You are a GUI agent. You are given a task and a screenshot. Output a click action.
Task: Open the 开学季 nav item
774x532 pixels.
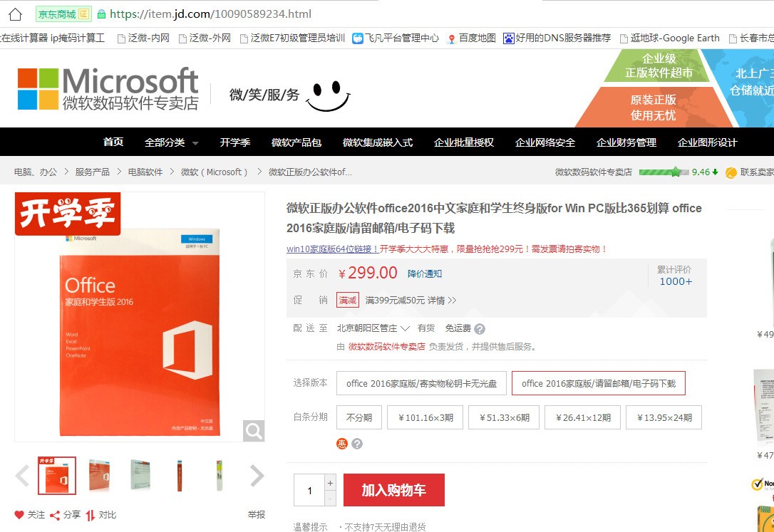coord(235,142)
